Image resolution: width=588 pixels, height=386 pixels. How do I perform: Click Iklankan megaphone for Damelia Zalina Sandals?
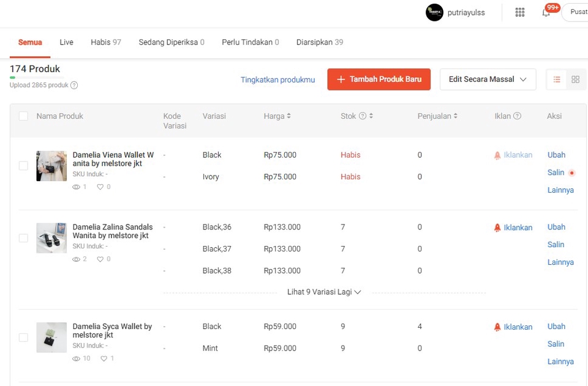coord(497,227)
